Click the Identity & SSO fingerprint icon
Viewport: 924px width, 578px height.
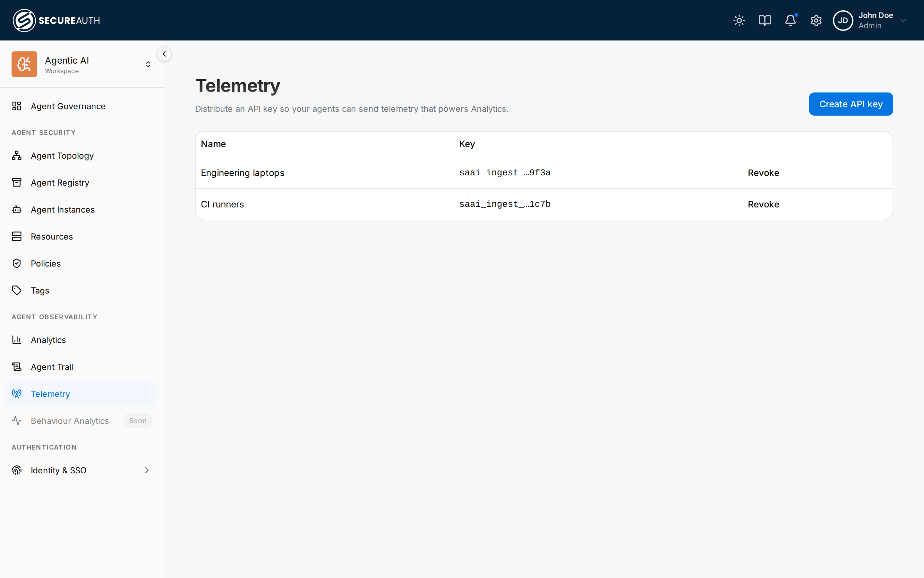[x=16, y=470]
